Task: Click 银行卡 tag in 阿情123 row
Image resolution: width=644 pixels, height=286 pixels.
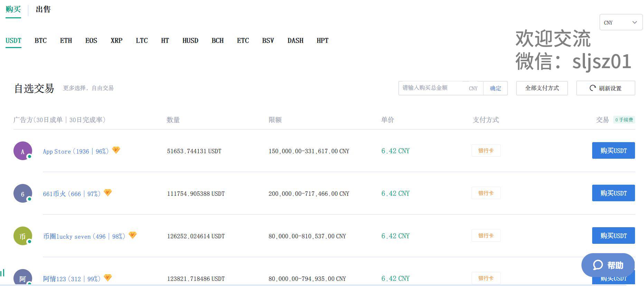Action: click(x=486, y=278)
